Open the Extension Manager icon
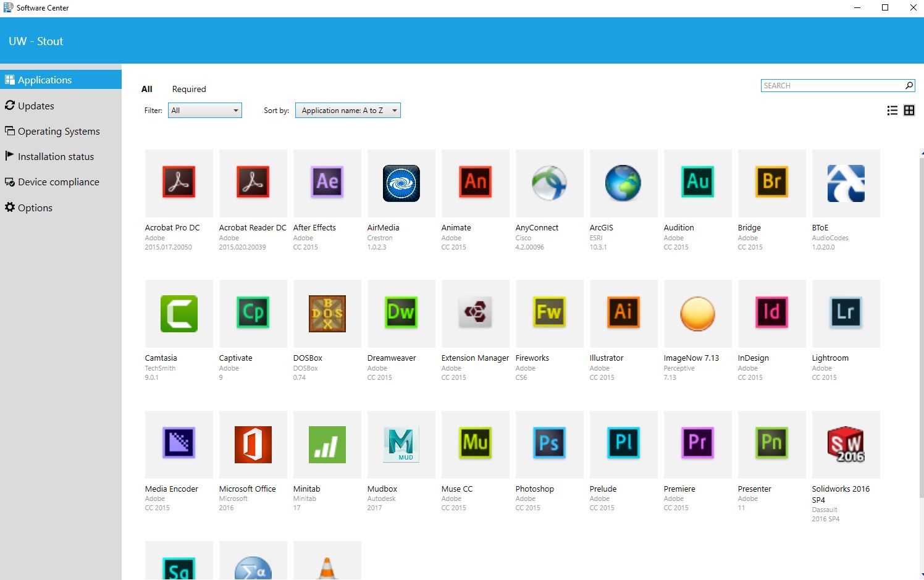The width and height of the screenshot is (924, 580). [476, 314]
